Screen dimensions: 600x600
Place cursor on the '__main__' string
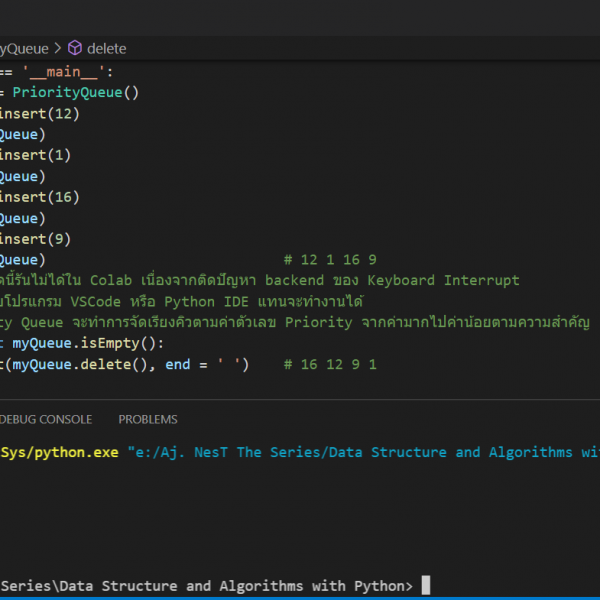[66, 72]
